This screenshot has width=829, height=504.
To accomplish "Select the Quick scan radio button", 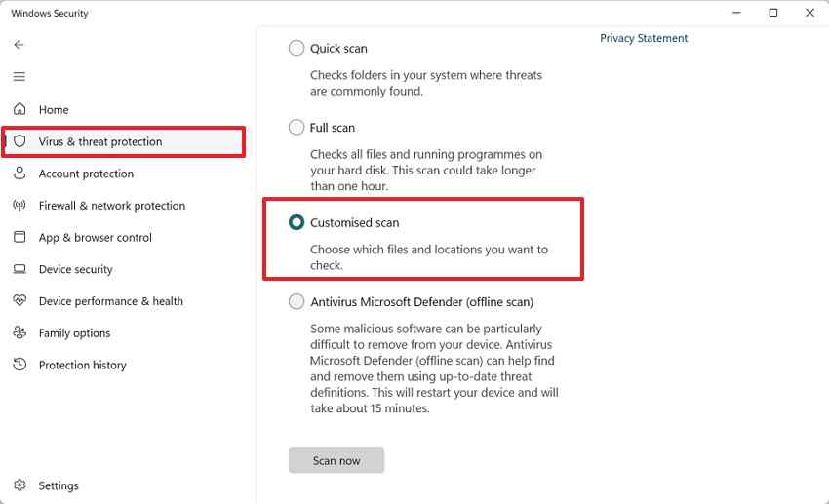I will pyautogui.click(x=296, y=48).
